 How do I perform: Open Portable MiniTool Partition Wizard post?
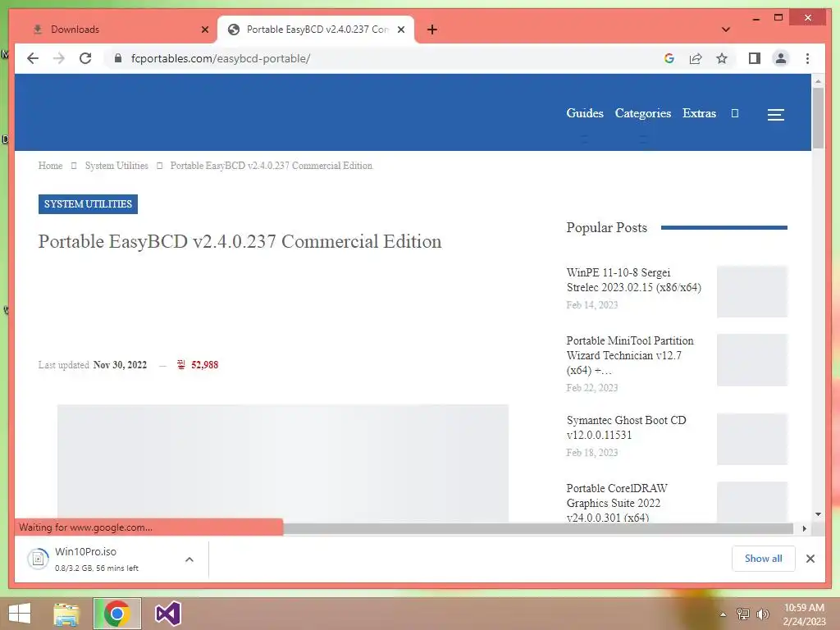(630, 355)
